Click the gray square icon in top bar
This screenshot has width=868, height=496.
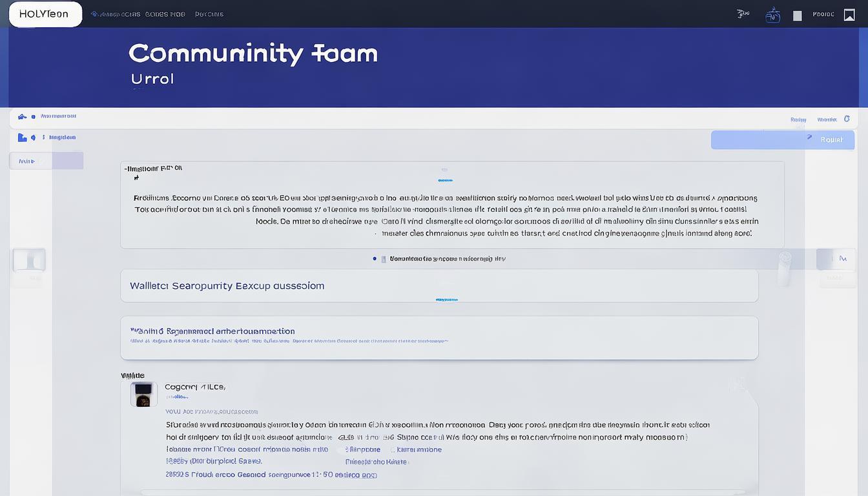coord(797,15)
